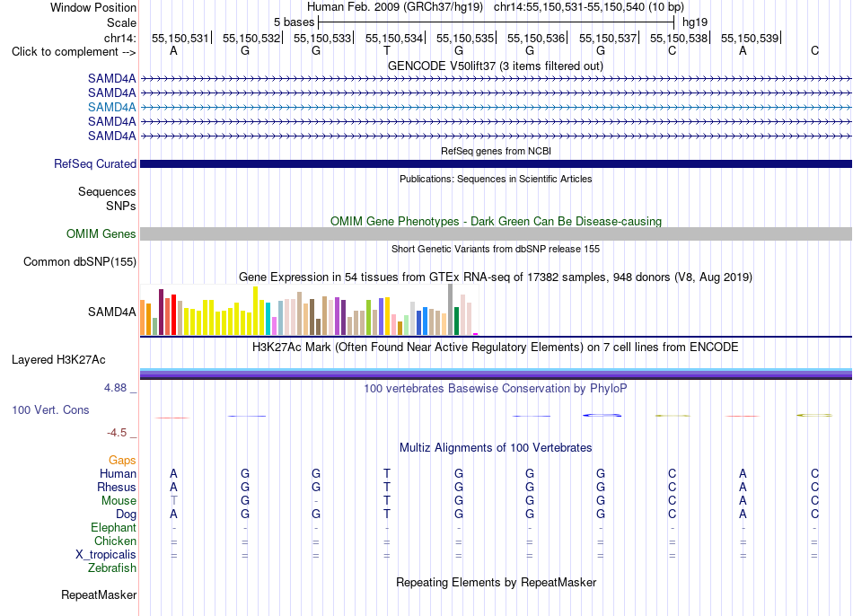Click the 100 Vert. Cons label
The image size is (853, 616).
50,409
